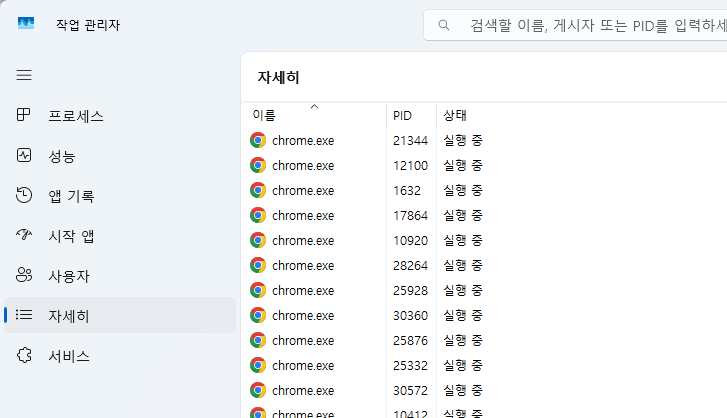
Task: Click 실행 중 status of PID 1632
Action: 463,190
